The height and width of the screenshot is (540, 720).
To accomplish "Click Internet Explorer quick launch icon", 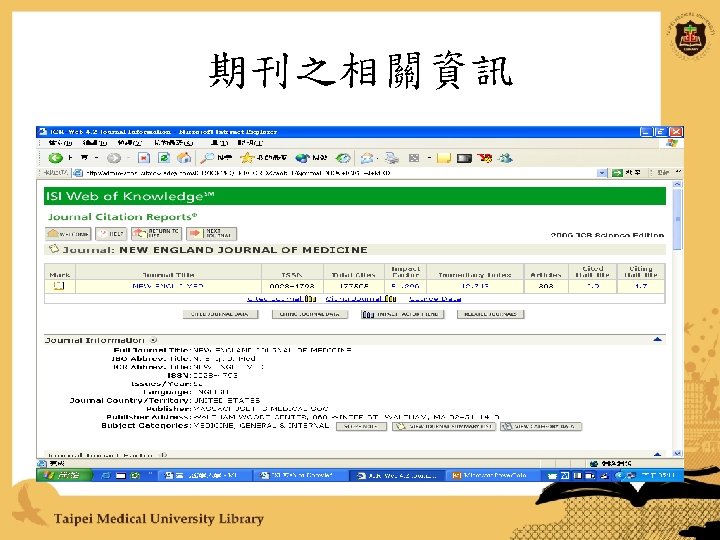I will 106,475.
